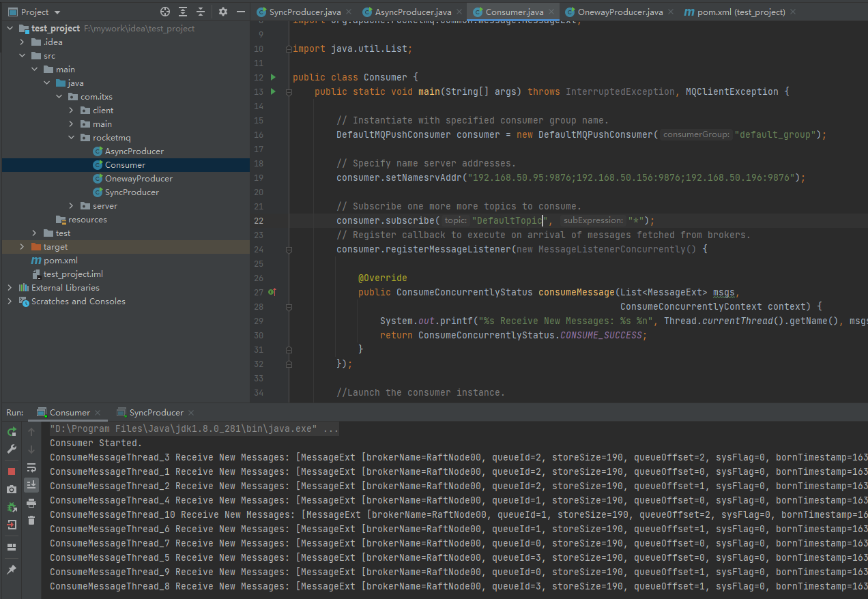Expand External Libraries
Image resolution: width=868 pixels, height=599 pixels.
point(10,288)
